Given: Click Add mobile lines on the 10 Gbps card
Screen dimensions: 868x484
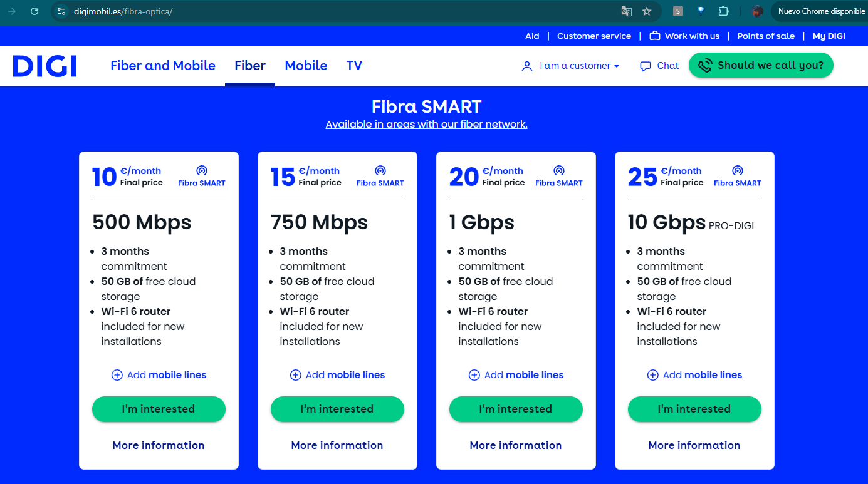Looking at the screenshot, I should pos(703,375).
